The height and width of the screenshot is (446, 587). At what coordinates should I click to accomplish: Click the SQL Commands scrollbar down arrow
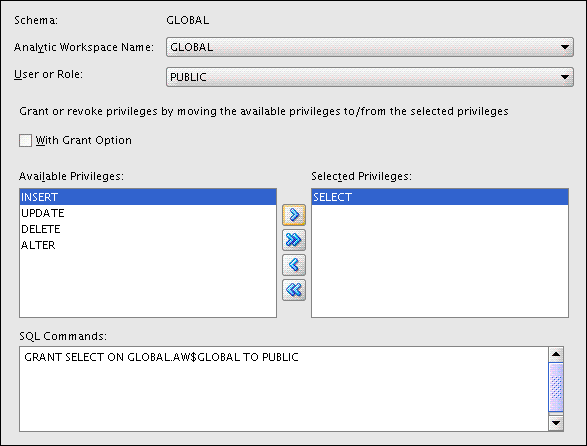point(556,423)
